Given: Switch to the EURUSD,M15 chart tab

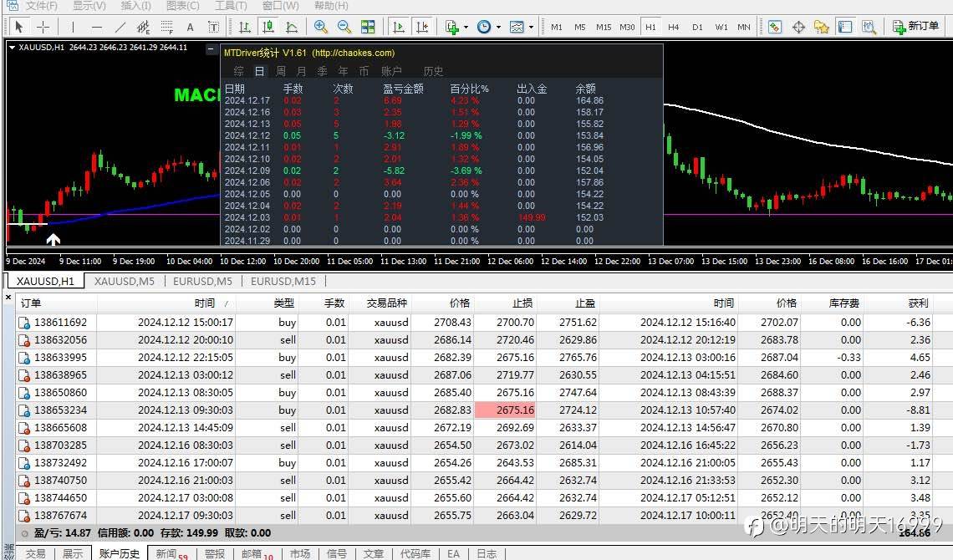Looking at the screenshot, I should click(x=283, y=281).
